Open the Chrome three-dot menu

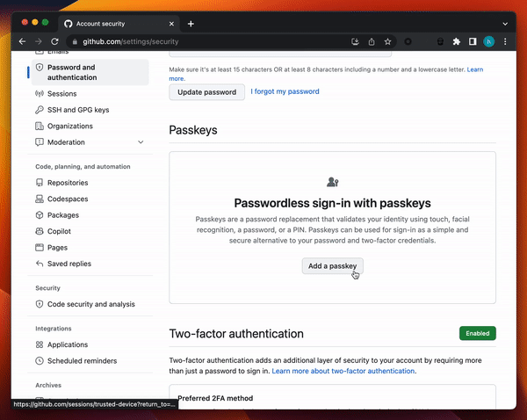tap(505, 41)
